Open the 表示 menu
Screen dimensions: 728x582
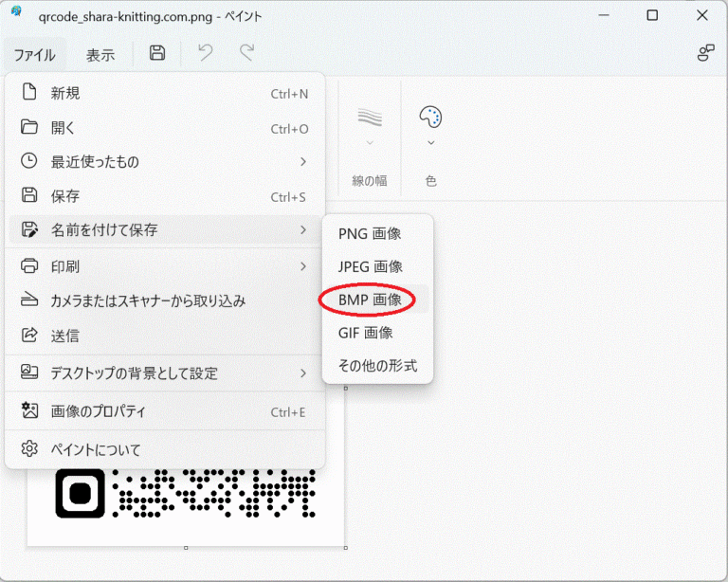(x=100, y=55)
